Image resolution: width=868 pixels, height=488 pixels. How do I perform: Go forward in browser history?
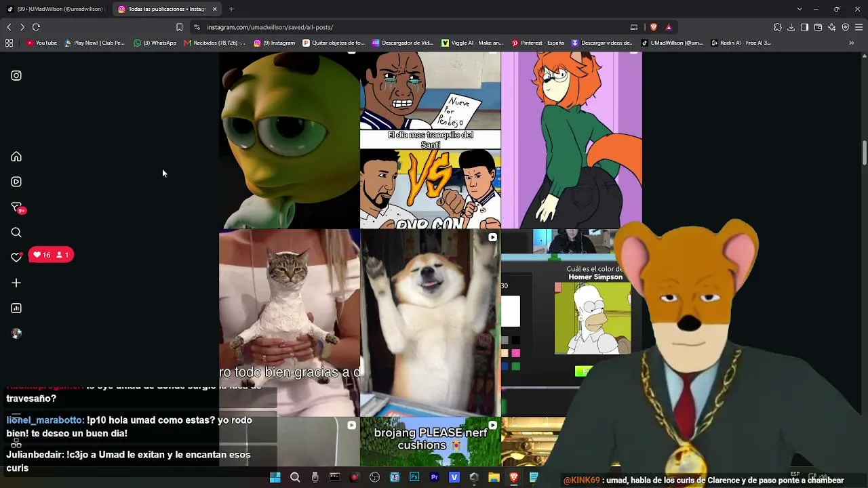tap(22, 27)
